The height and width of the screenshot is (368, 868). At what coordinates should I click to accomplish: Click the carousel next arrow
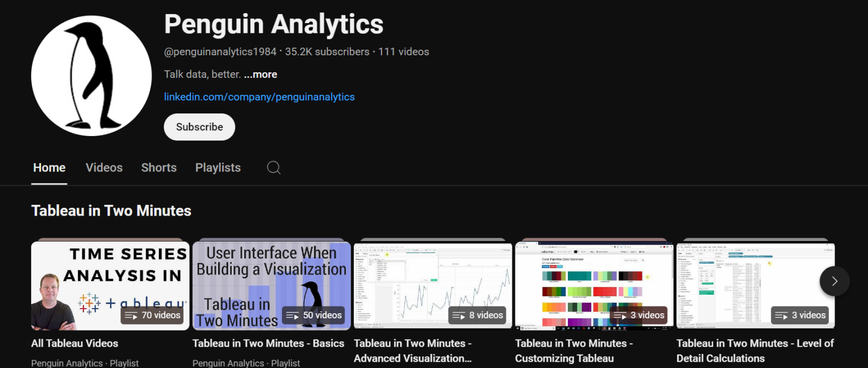tap(835, 281)
